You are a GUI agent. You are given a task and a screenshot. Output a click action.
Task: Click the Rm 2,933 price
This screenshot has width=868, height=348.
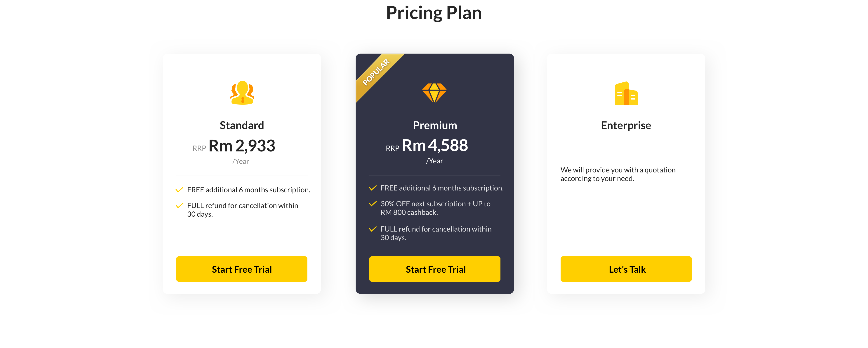pos(242,146)
